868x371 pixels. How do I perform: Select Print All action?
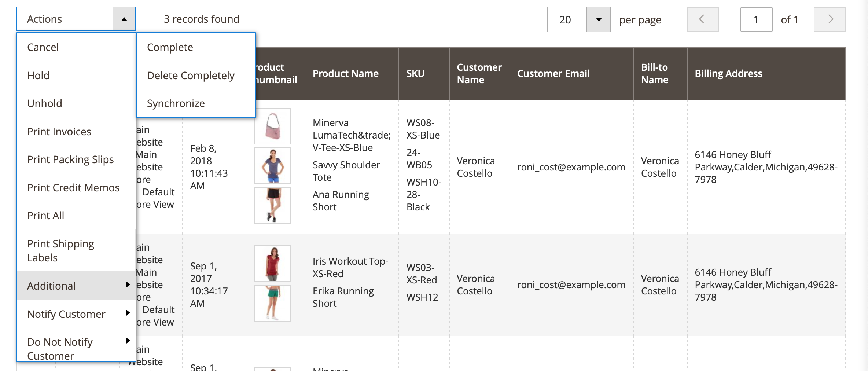point(76,216)
